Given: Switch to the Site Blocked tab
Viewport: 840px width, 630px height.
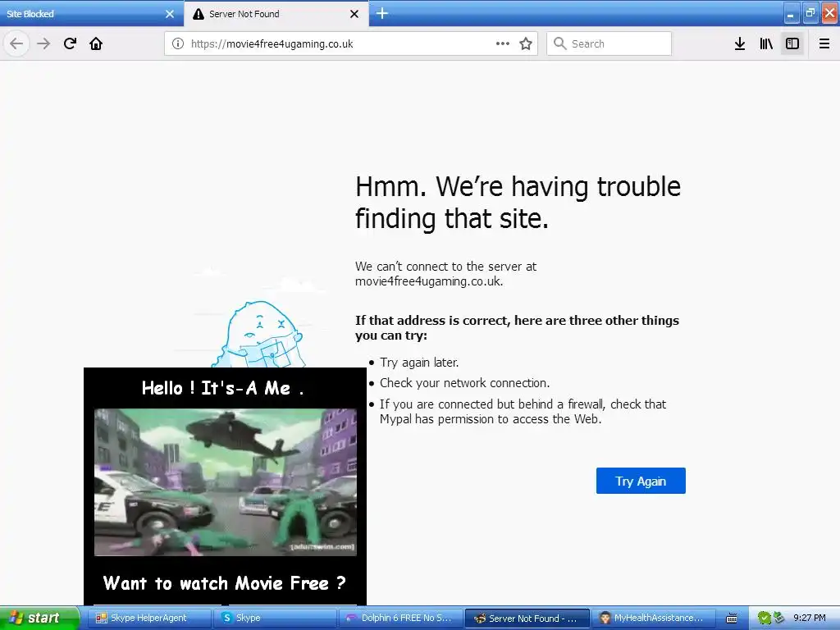Looking at the screenshot, I should 92,14.
